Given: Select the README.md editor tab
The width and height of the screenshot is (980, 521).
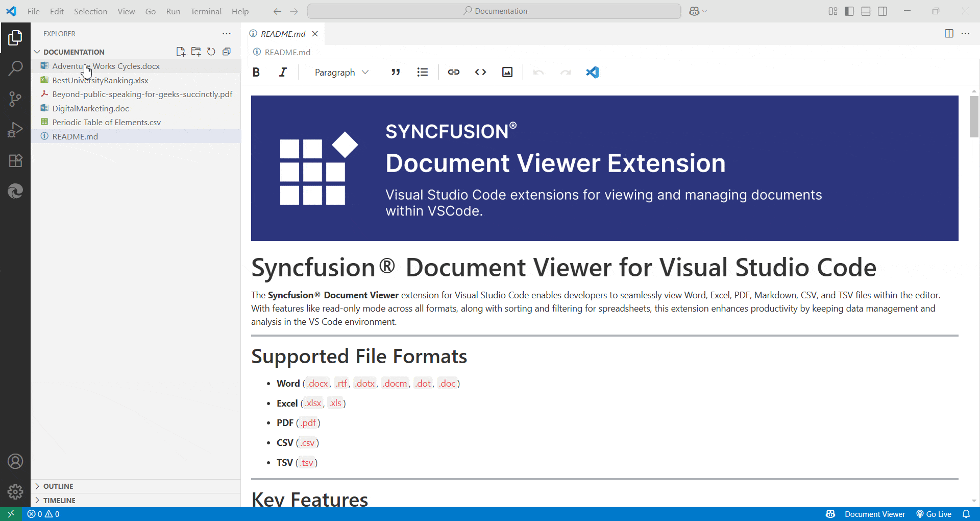Looking at the screenshot, I should tap(283, 34).
